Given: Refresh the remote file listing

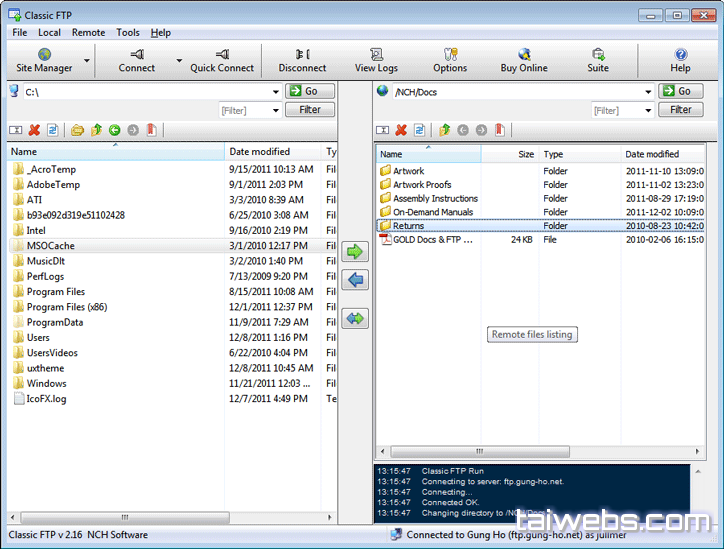Looking at the screenshot, I should click(420, 130).
